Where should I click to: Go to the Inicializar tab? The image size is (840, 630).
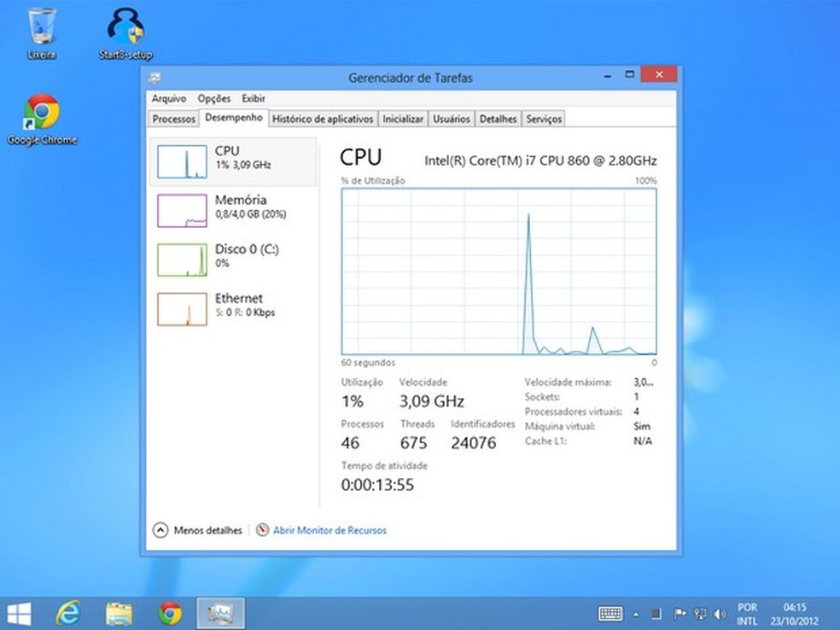(x=403, y=119)
